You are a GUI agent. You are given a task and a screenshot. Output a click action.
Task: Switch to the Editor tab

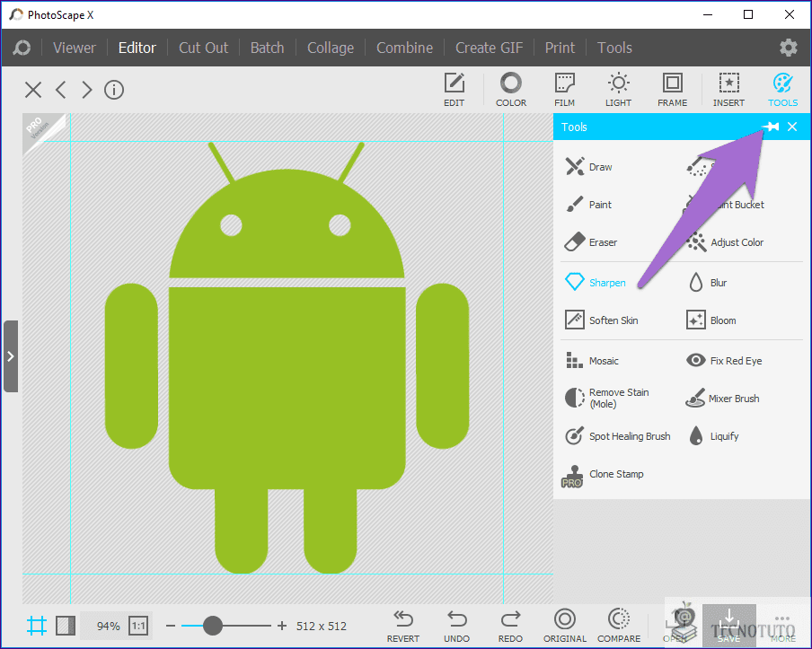[x=137, y=48]
